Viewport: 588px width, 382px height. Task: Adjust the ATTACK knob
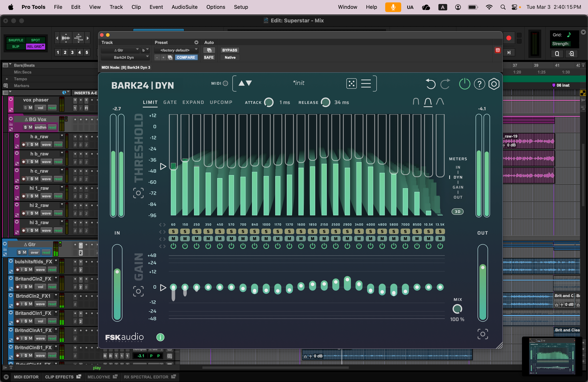pyautogui.click(x=269, y=102)
